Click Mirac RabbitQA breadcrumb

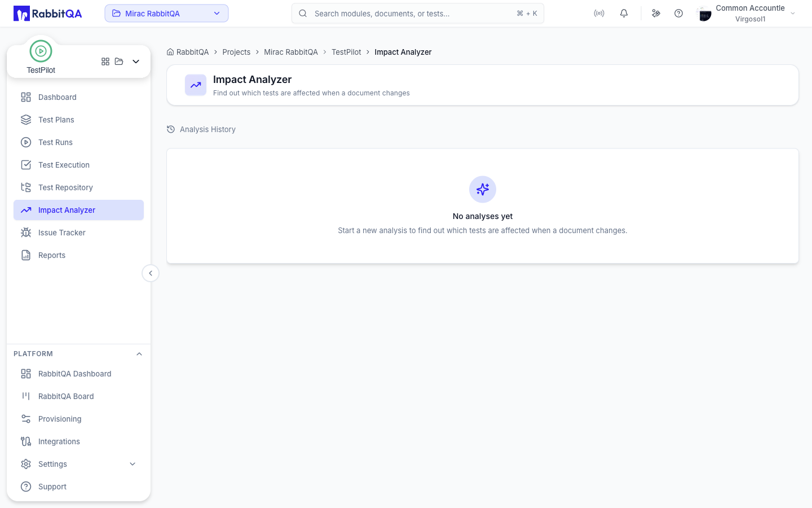tap(291, 52)
